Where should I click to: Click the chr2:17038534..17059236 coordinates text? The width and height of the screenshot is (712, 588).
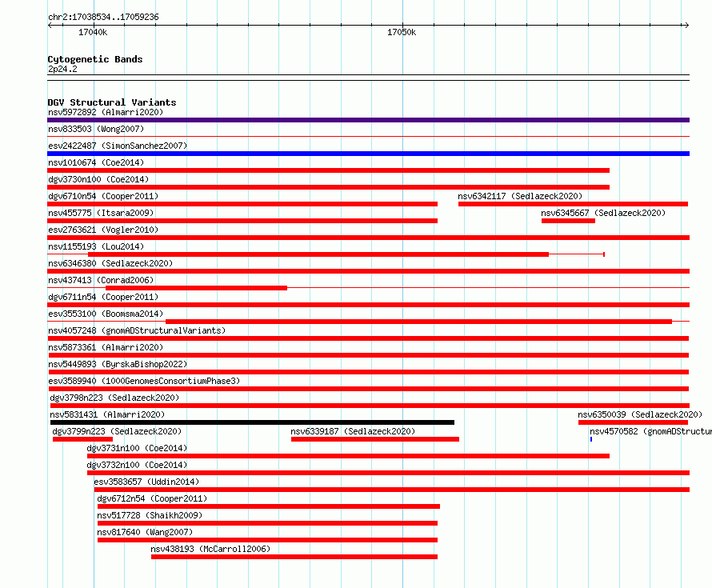coord(103,18)
